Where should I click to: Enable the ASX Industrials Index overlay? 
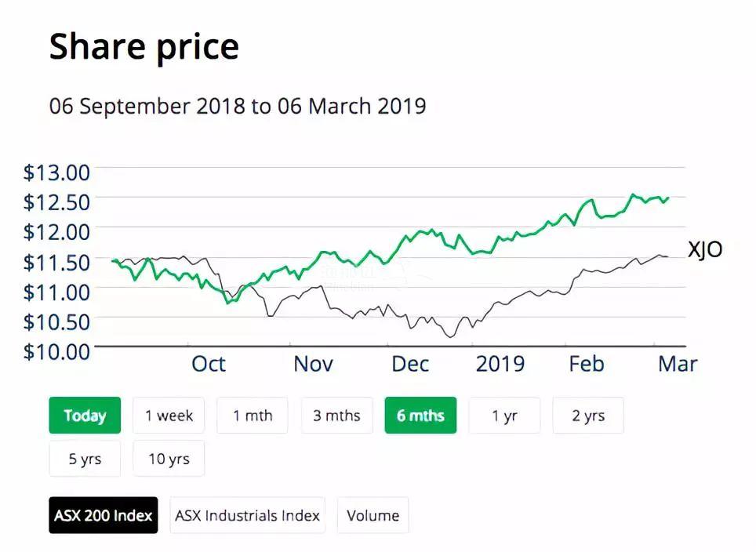pyautogui.click(x=247, y=515)
